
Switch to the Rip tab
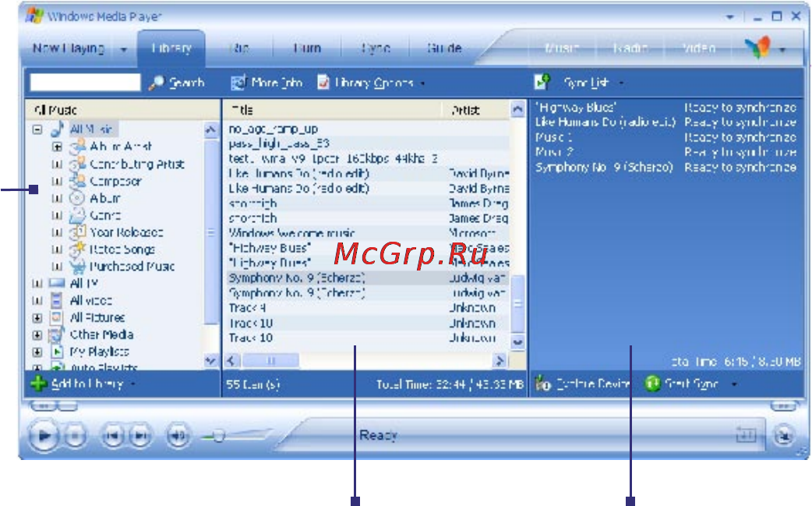(238, 48)
